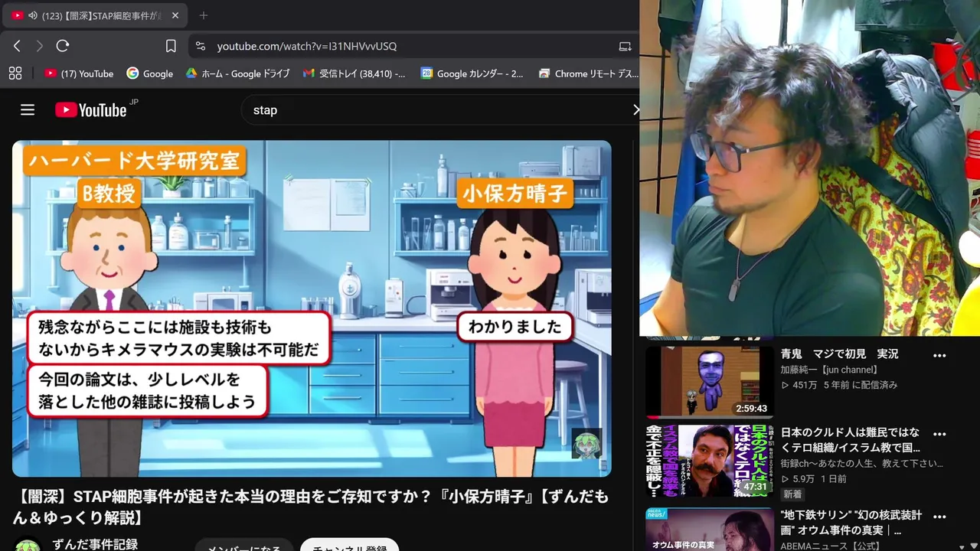Open 加藤純一 jun channel name
Screen dimensions: 980x551
tap(828, 370)
